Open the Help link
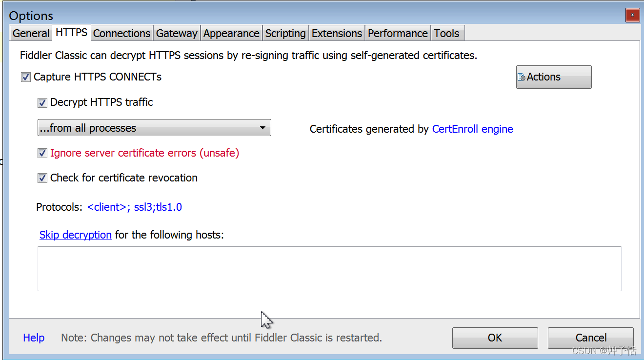 (x=34, y=338)
